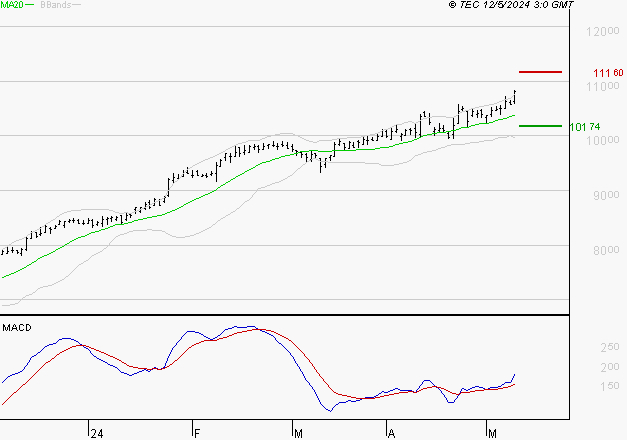This screenshot has width=627, height=440.
Task: Click the 24 year marker on time axis
Action: 97,434
